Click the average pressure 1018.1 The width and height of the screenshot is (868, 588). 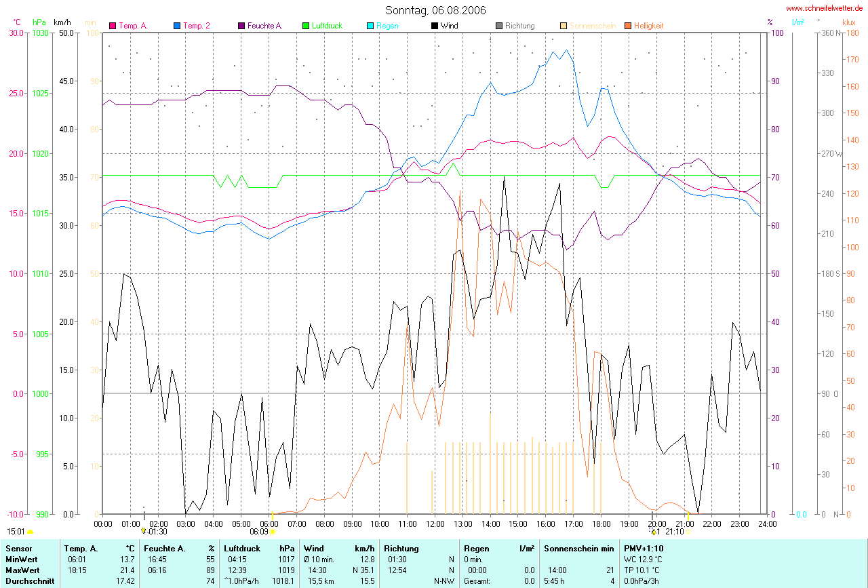coord(284,581)
